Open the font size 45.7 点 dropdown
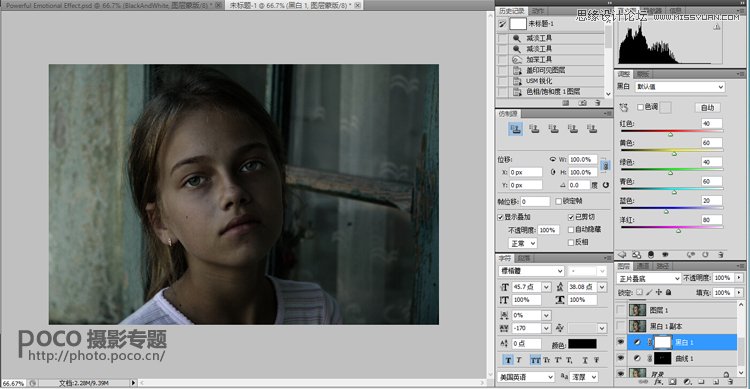The width and height of the screenshot is (750, 389). pyautogui.click(x=546, y=287)
